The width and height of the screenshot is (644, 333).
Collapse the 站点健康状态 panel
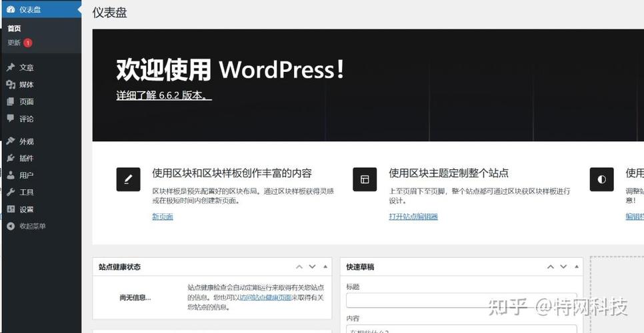coord(325,267)
